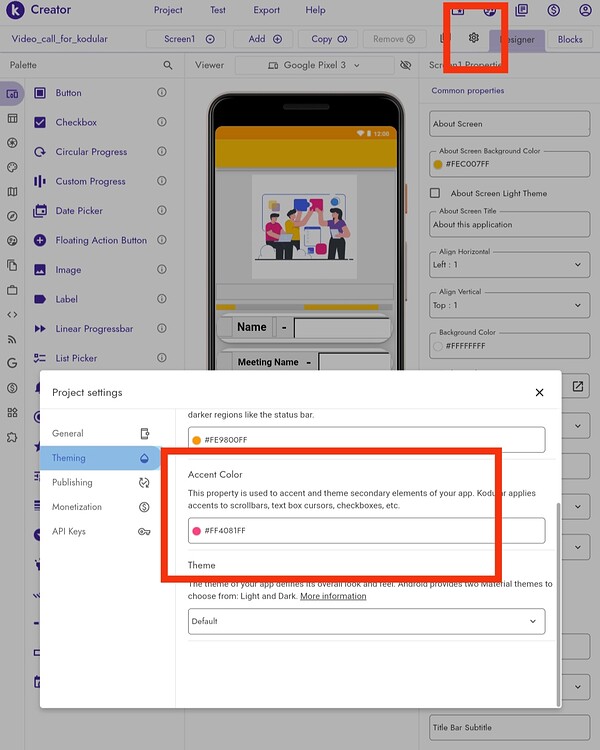The width and height of the screenshot is (600, 750).
Task: Enable About Screen Light Theme checkbox
Action: [435, 193]
